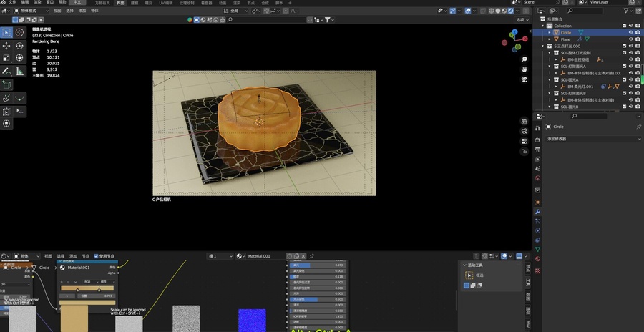Hide the Circle object with its eye icon

point(631,32)
